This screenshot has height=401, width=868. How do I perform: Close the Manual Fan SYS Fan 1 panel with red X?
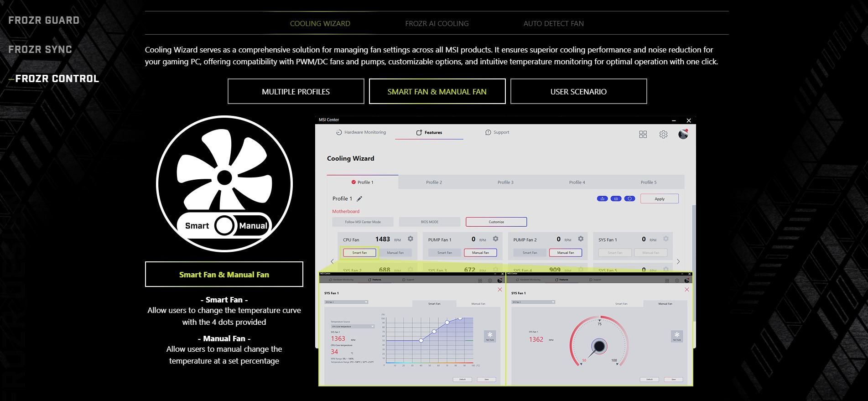[x=687, y=290]
